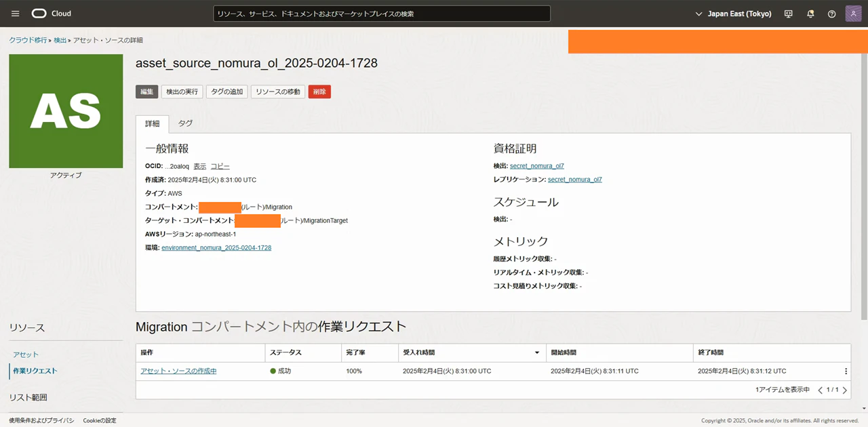Focus the resource and service search field
The width and height of the screenshot is (868, 427).
coord(382,14)
